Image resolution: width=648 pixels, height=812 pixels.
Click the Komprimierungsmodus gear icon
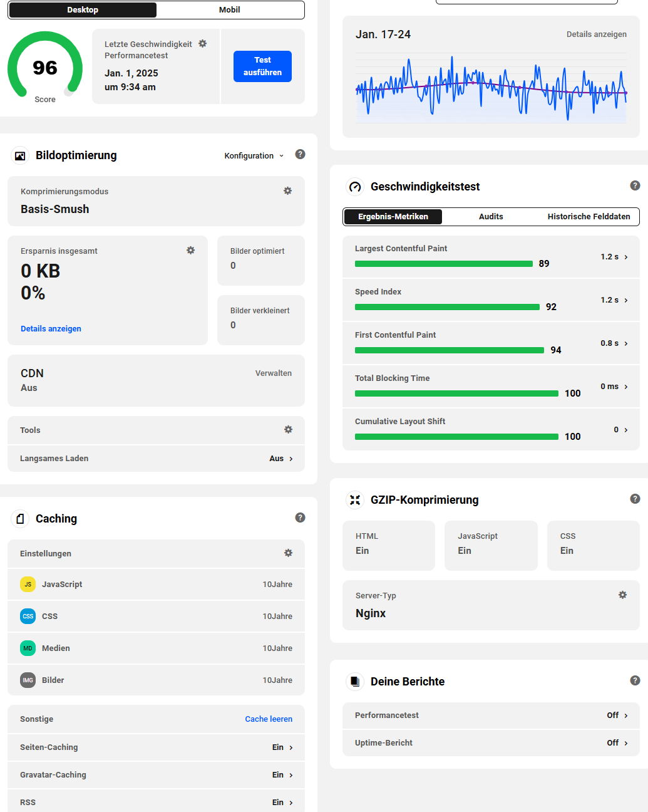(287, 190)
